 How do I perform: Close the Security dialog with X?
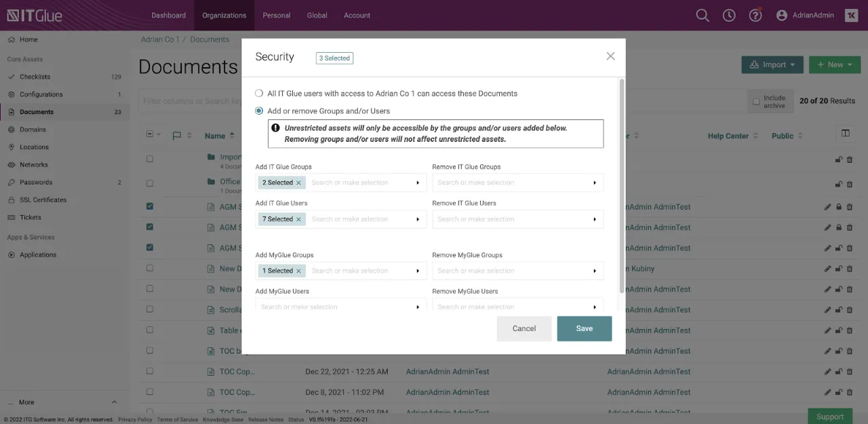pyautogui.click(x=610, y=56)
